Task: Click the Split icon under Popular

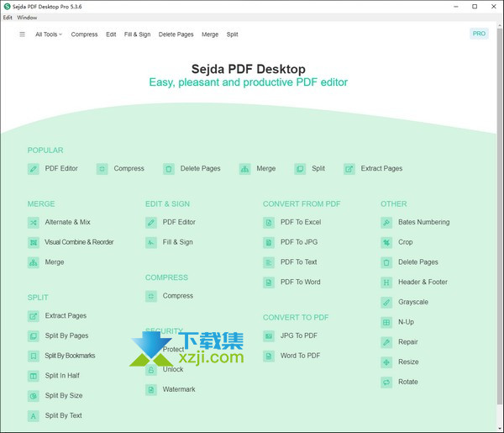Action: tap(300, 169)
